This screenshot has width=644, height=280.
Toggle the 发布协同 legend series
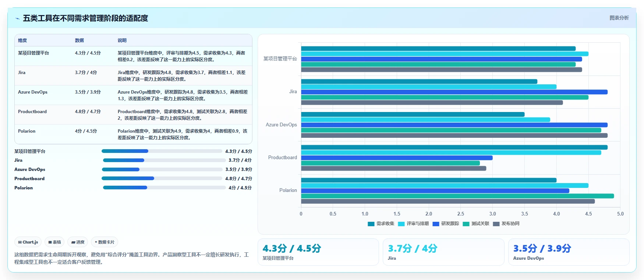pyautogui.click(x=506, y=224)
